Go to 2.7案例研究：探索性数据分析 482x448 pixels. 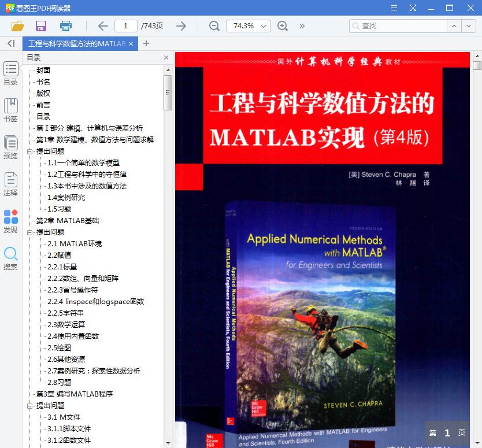tap(94, 371)
